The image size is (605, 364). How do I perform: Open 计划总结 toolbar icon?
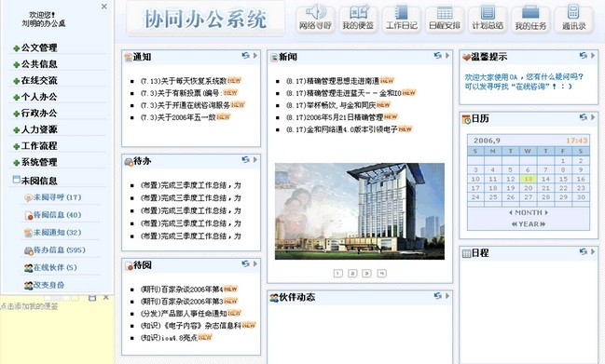[488, 19]
